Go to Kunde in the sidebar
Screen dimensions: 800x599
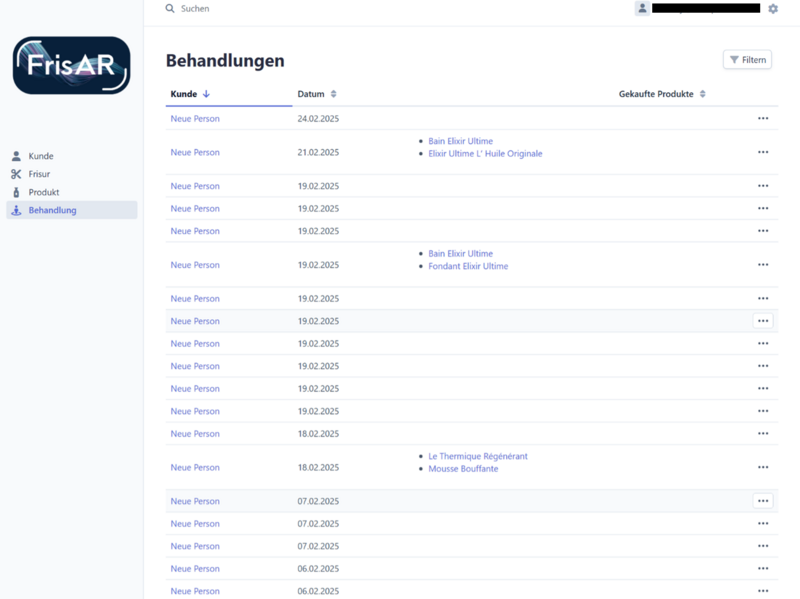[41, 156]
